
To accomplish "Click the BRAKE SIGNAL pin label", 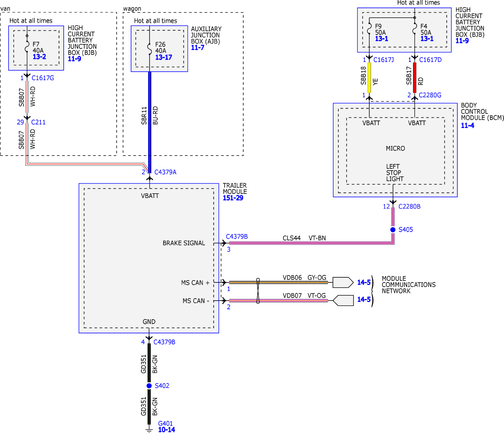I will (184, 243).
